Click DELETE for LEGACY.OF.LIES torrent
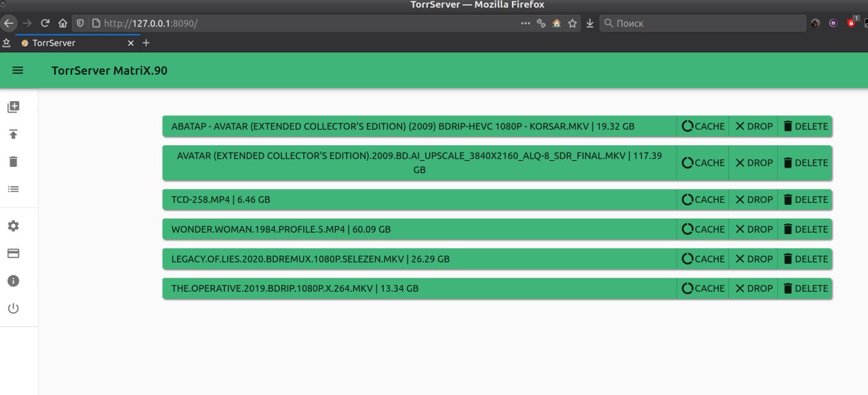The height and width of the screenshot is (395, 868). tap(805, 259)
